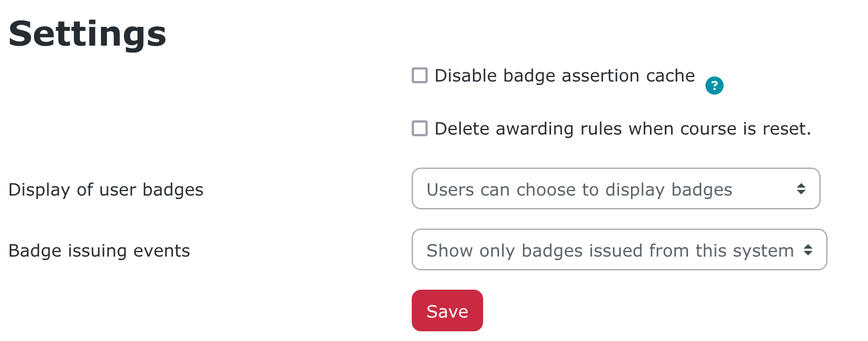Save the badge settings
The width and height of the screenshot is (868, 341).
(447, 311)
